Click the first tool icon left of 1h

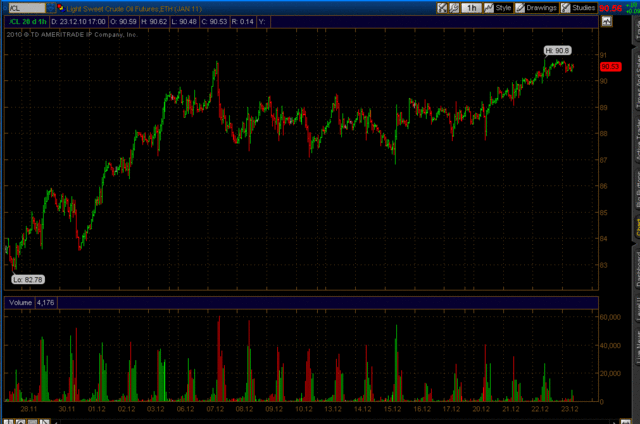click(x=441, y=8)
